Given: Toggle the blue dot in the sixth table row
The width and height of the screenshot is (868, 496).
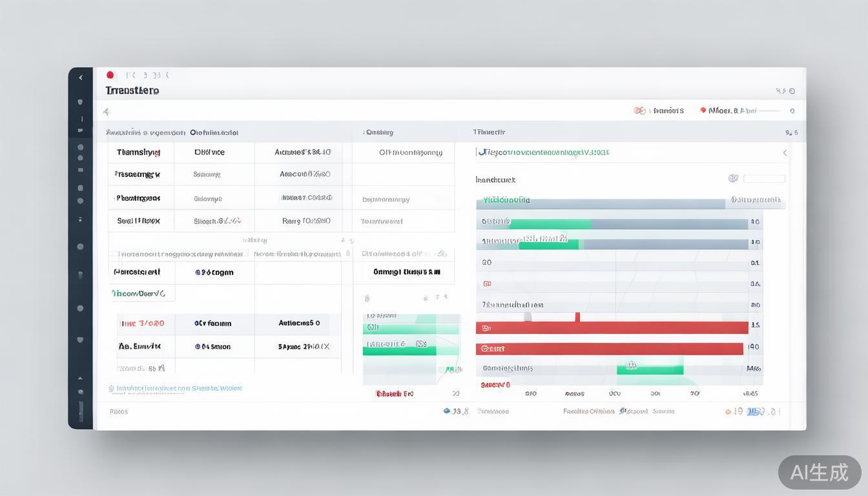Looking at the screenshot, I should [x=198, y=324].
